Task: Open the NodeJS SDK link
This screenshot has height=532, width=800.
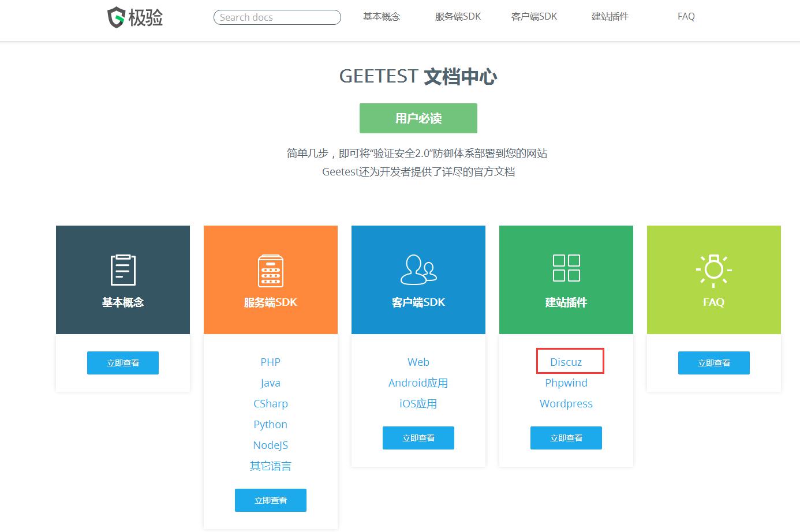Action: click(271, 445)
